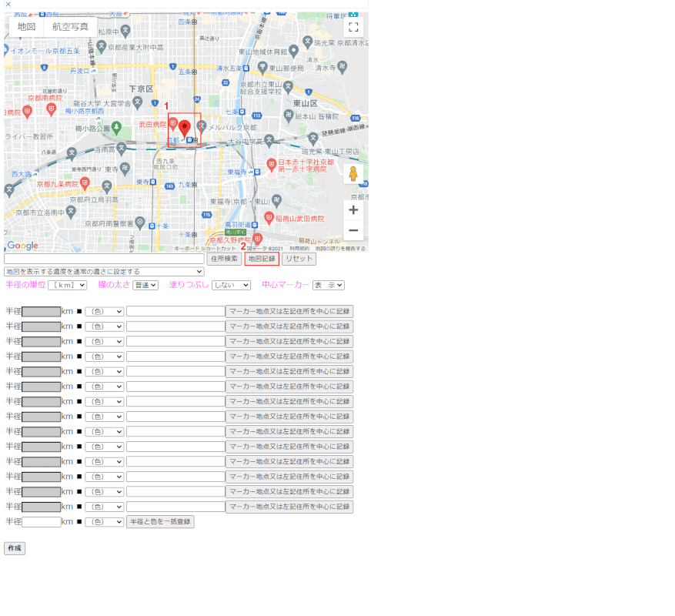Screen dimensions: 675x616
Task: Click the red center marker pin
Action: click(184, 129)
